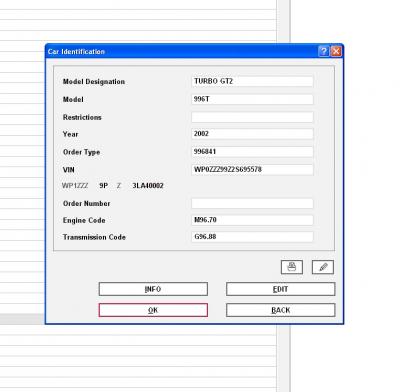Open the help question mark button
Image resolution: width=400 pixels, height=392 pixels.
coord(324,51)
